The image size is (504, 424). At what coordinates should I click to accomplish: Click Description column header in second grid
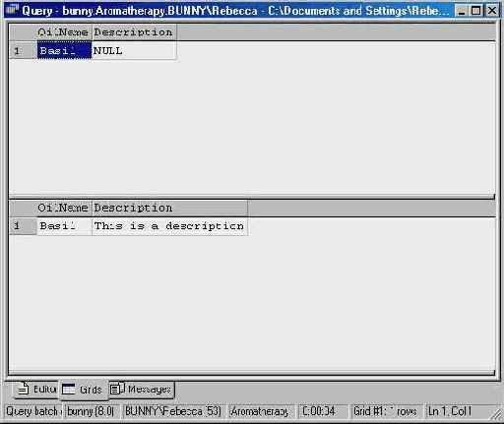coord(169,208)
